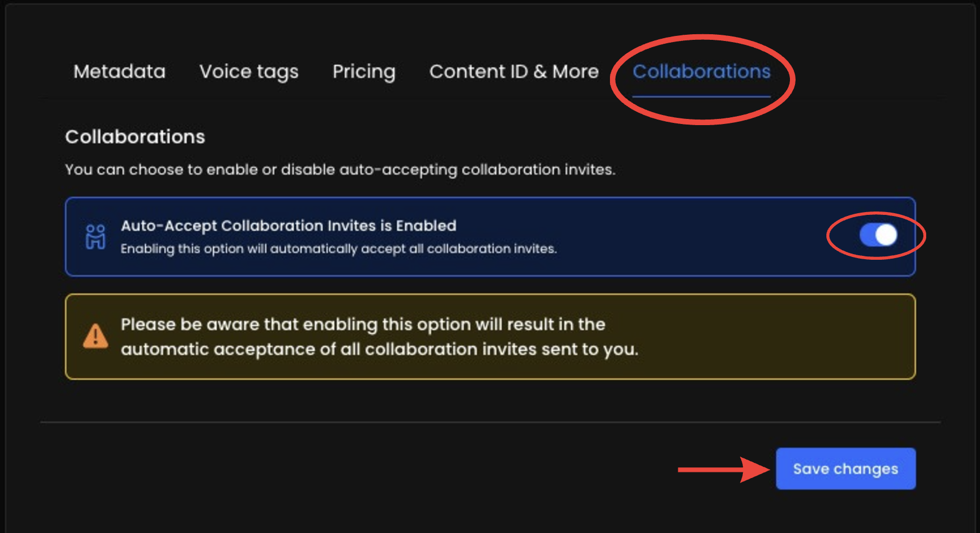Click the 'Please be aware that enabling' line
980x533 pixels.
[x=363, y=324]
